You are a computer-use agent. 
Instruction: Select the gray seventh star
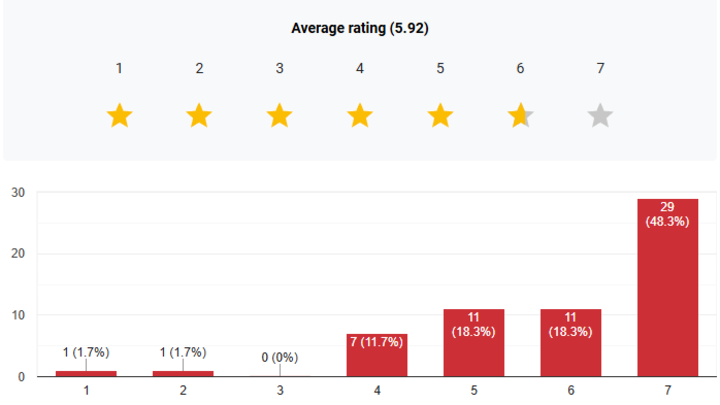point(600,116)
